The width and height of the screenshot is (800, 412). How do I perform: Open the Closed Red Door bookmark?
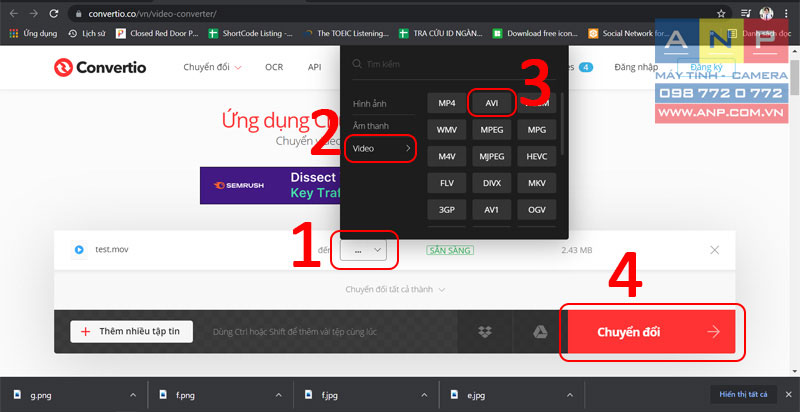(157, 33)
